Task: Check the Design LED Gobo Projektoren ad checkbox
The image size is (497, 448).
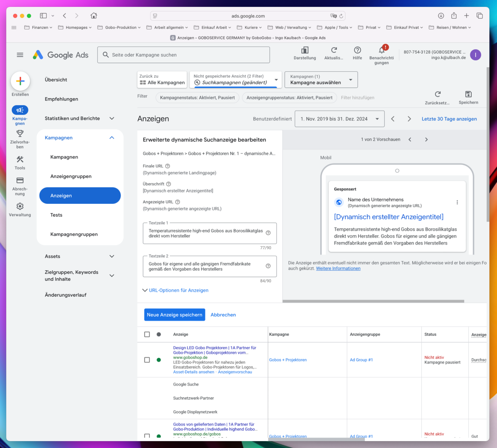Action: tap(147, 360)
